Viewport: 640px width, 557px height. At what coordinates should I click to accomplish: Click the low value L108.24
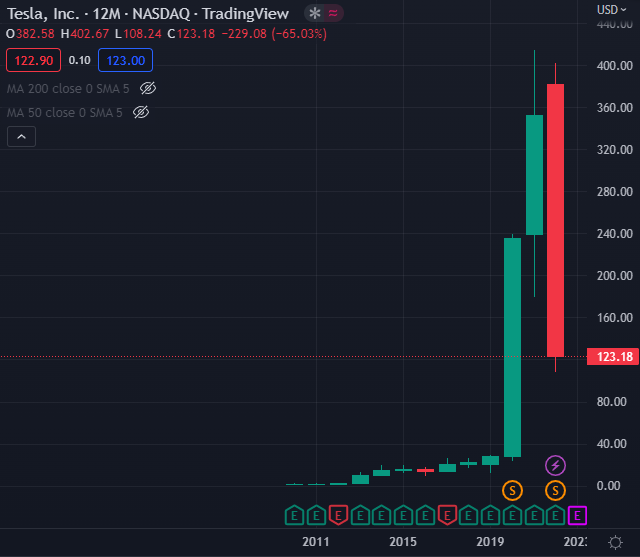pyautogui.click(x=138, y=34)
